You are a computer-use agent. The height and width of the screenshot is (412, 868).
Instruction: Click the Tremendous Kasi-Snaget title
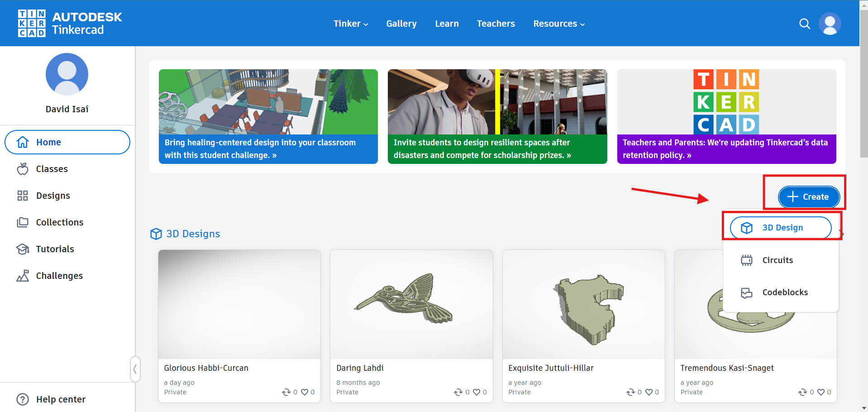[x=727, y=368]
